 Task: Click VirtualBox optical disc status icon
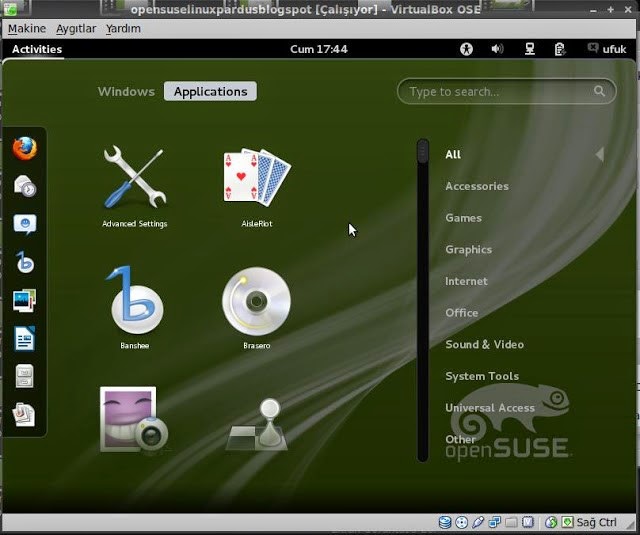[x=462, y=522]
